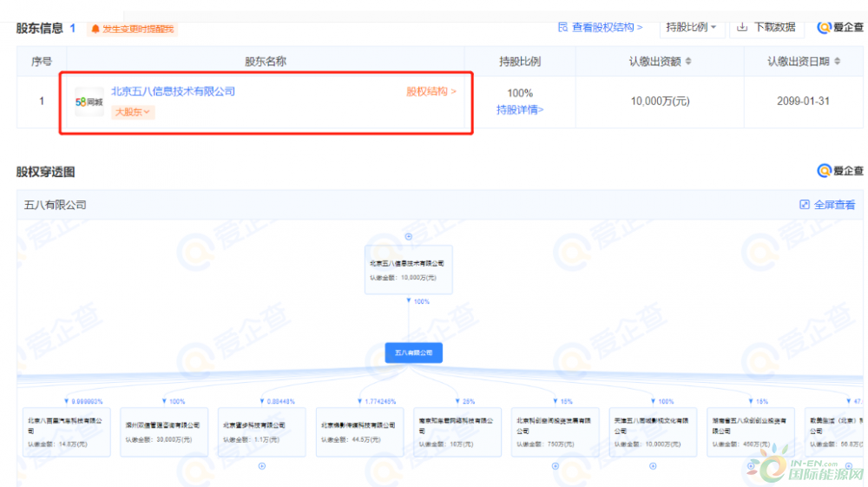Viewport: 868px width, 487px height.
Task: Expand upward above 北京五八信息技术 node
Action: click(409, 237)
